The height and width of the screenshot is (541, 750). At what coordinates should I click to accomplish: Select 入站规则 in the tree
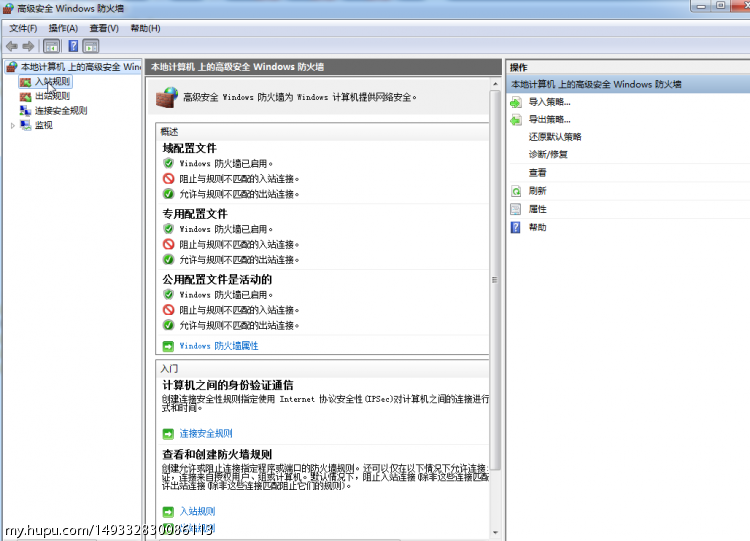click(53, 81)
